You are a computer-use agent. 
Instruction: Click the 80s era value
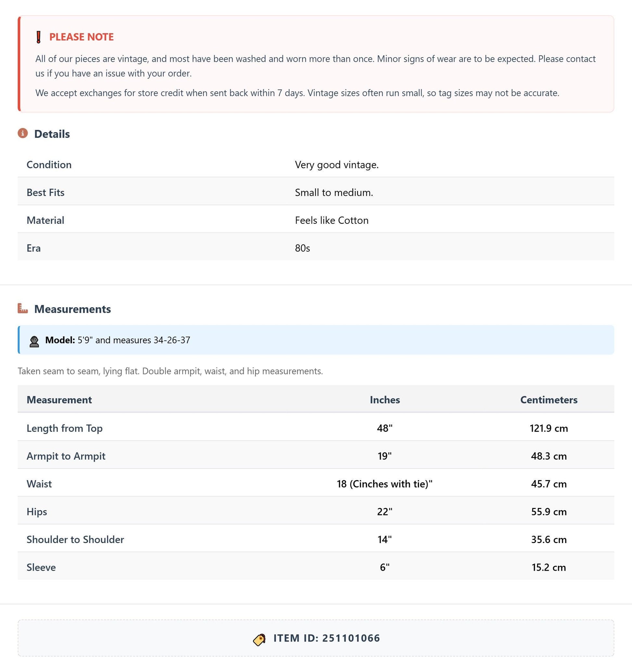pyautogui.click(x=302, y=248)
